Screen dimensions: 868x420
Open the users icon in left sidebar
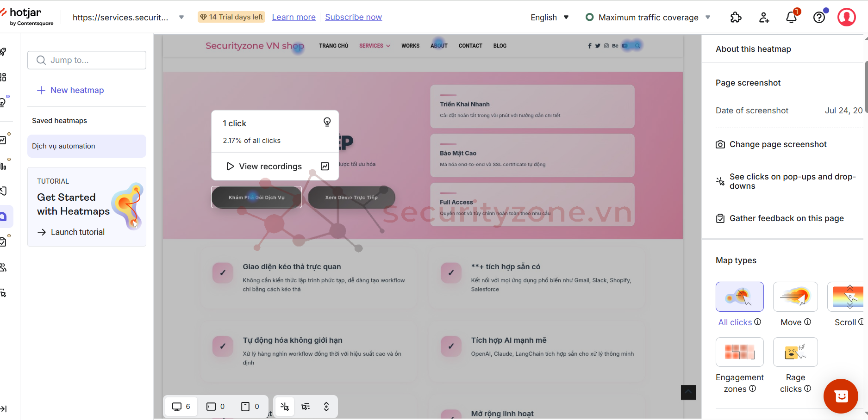(4, 267)
